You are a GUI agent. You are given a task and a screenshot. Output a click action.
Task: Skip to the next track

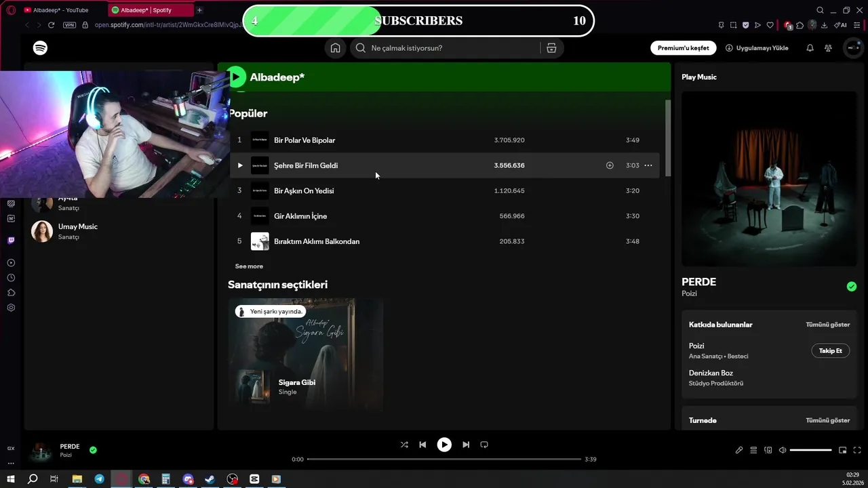click(466, 445)
